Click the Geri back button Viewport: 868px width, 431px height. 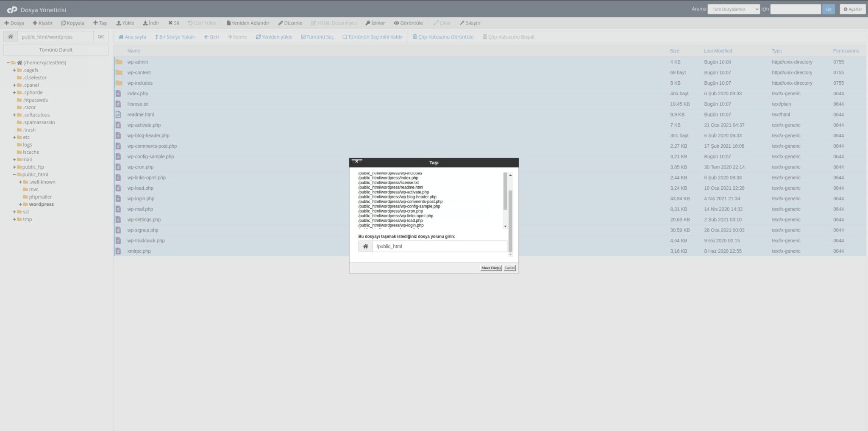point(211,37)
